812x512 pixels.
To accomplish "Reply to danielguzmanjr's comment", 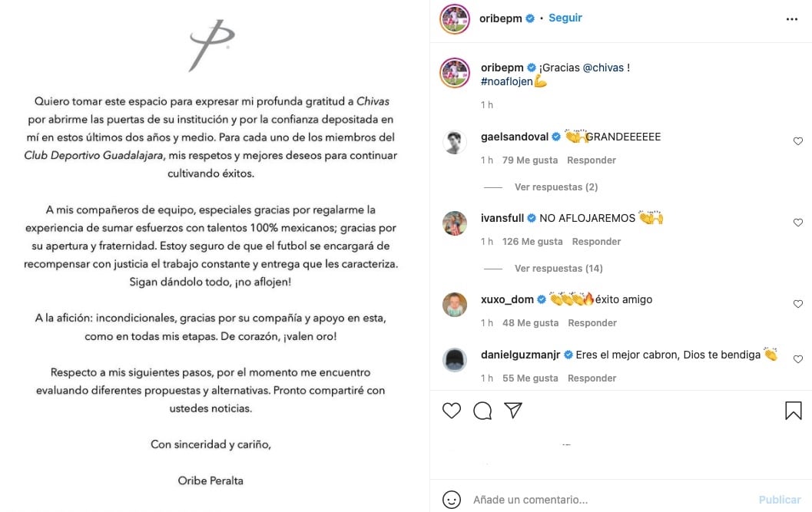I will 592,378.
